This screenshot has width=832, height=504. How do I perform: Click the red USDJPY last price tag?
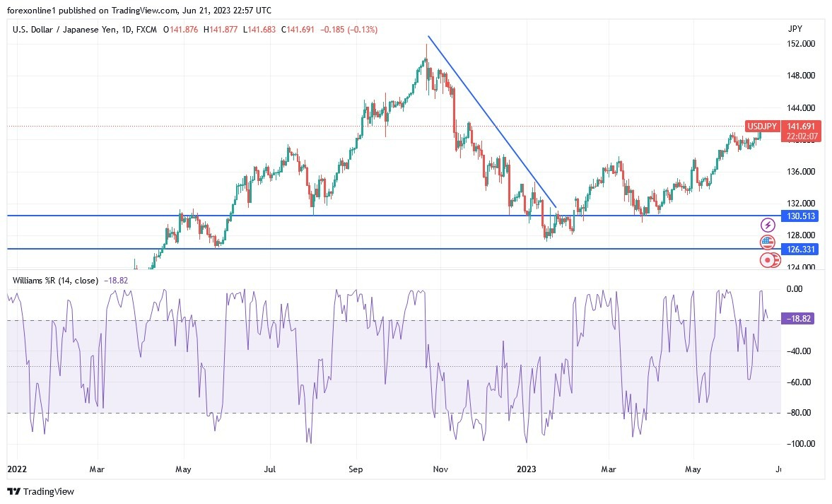(800, 127)
